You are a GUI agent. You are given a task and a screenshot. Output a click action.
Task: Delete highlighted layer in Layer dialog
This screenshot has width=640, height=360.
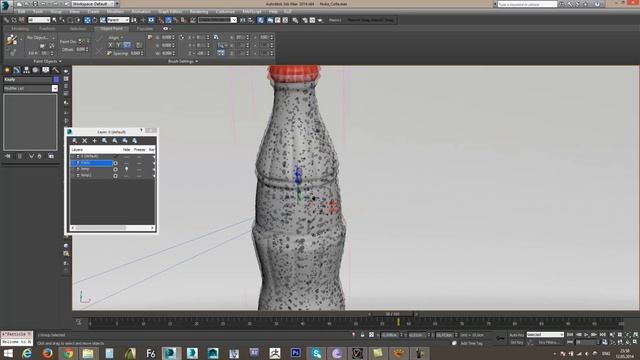[84, 140]
